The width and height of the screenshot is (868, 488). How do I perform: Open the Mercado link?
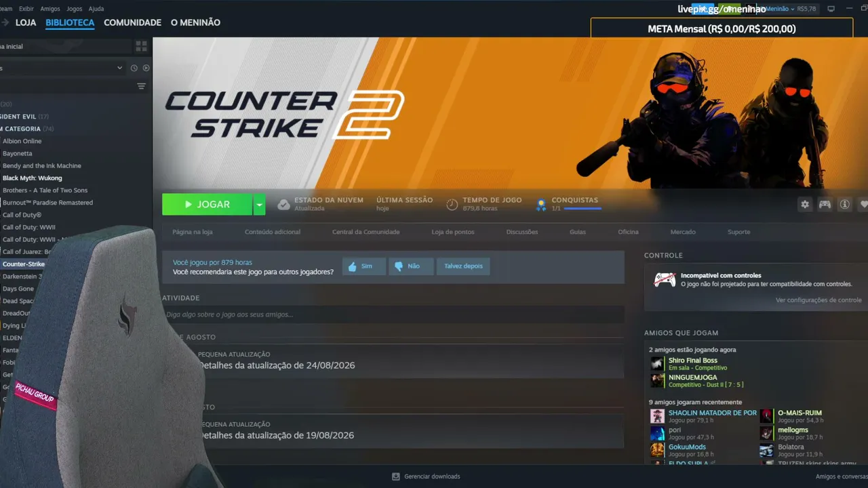click(683, 232)
